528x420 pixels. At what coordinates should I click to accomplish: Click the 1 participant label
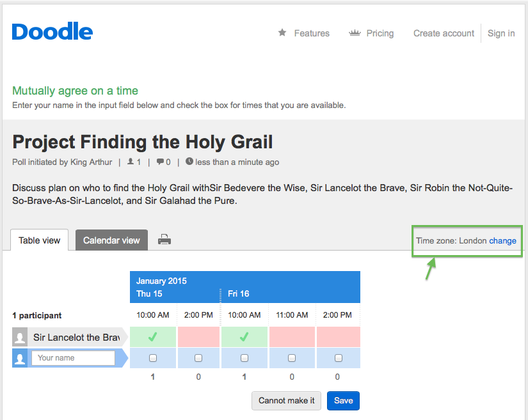[37, 315]
